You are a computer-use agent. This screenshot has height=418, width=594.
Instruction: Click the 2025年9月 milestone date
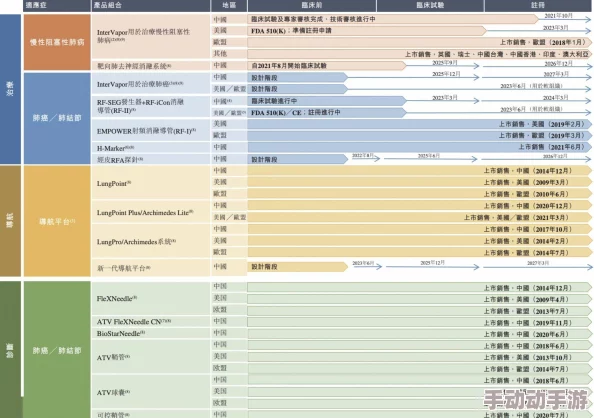pyautogui.click(x=445, y=63)
